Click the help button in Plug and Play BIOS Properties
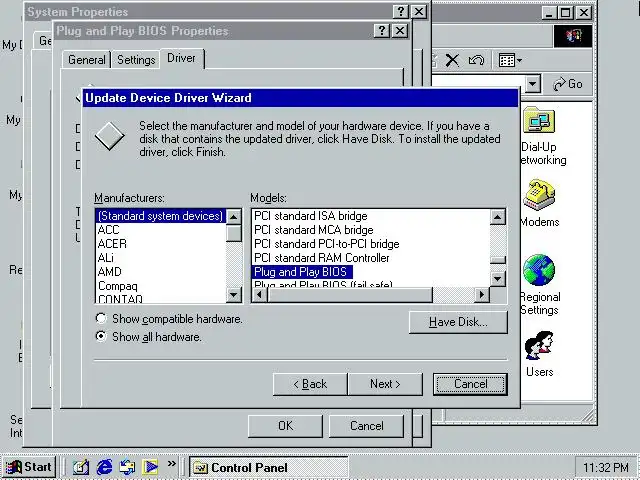The height and width of the screenshot is (480, 640). pyautogui.click(x=382, y=31)
